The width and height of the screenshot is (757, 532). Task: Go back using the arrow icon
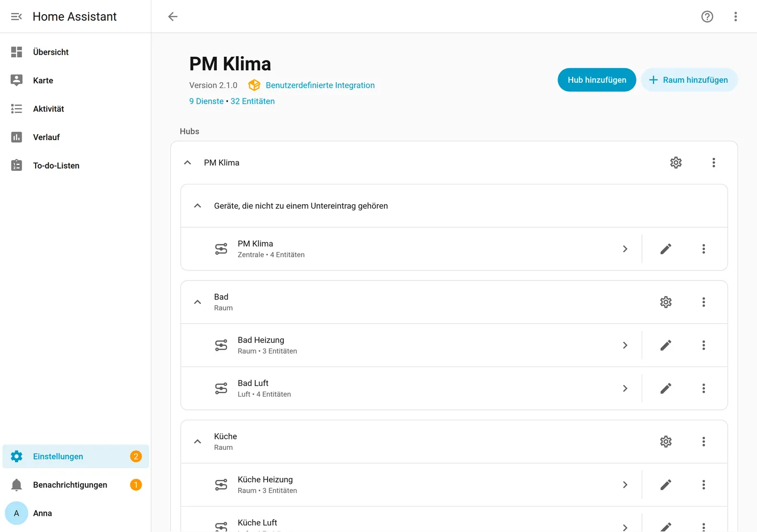point(173,17)
